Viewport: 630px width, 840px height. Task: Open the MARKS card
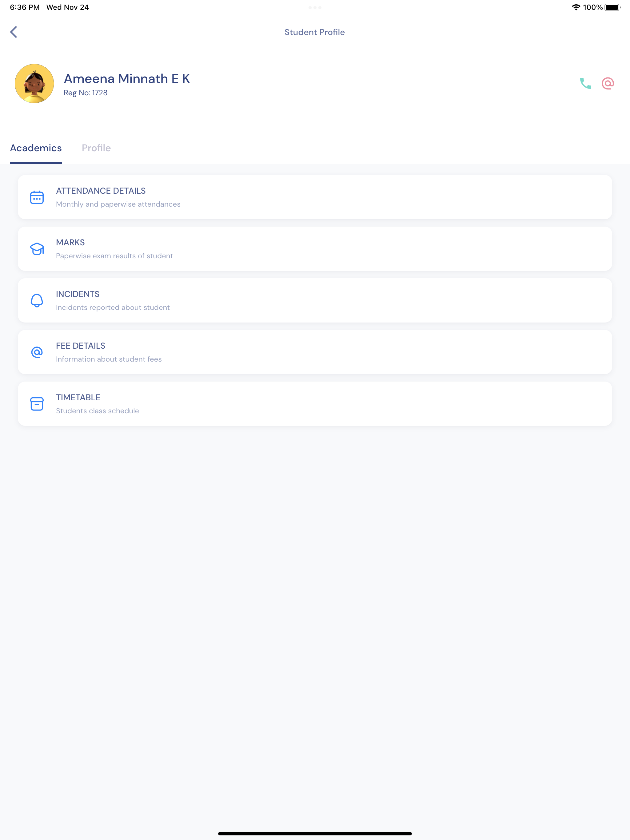[x=315, y=249]
